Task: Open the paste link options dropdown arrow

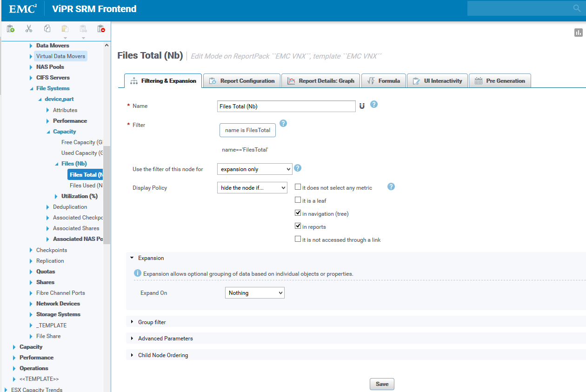Action: (83, 38)
